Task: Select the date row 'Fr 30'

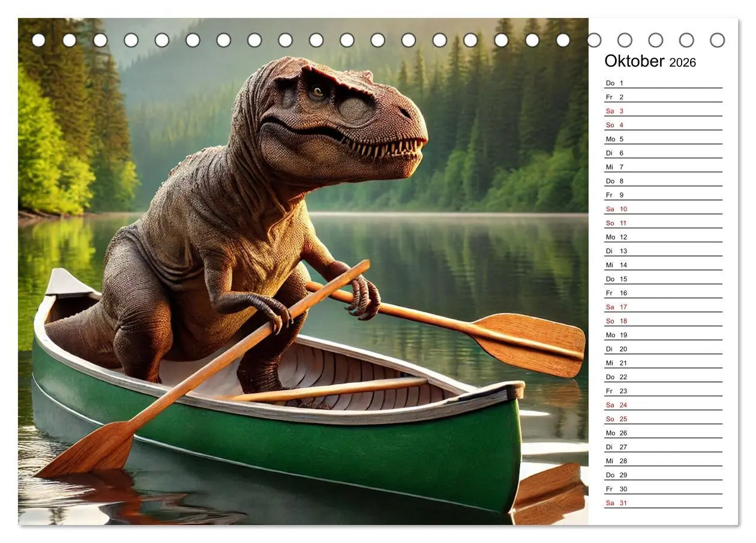Action: click(x=663, y=489)
